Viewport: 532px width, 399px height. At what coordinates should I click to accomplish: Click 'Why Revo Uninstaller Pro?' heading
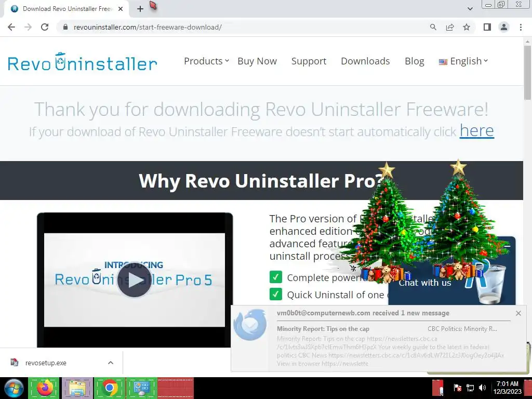(x=261, y=180)
